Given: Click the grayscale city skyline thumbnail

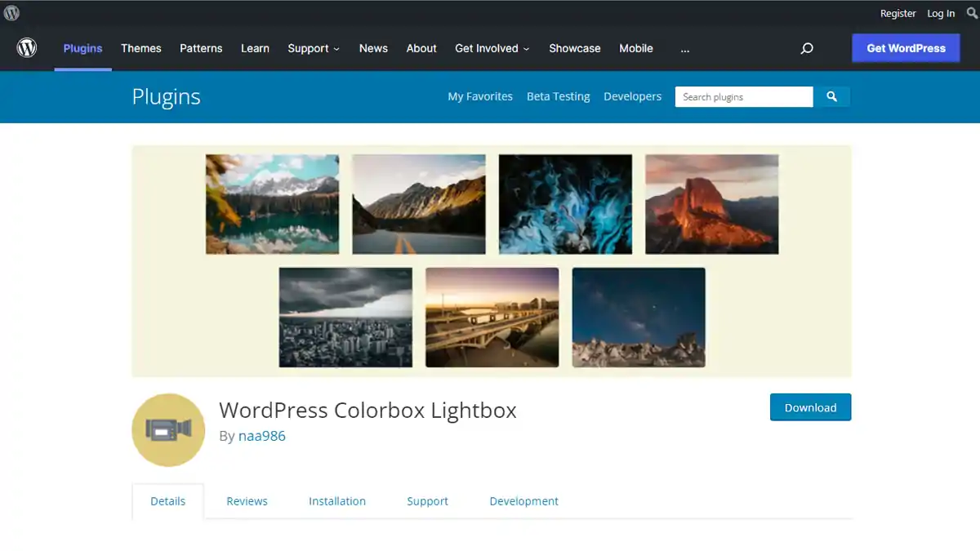Looking at the screenshot, I should coord(345,318).
